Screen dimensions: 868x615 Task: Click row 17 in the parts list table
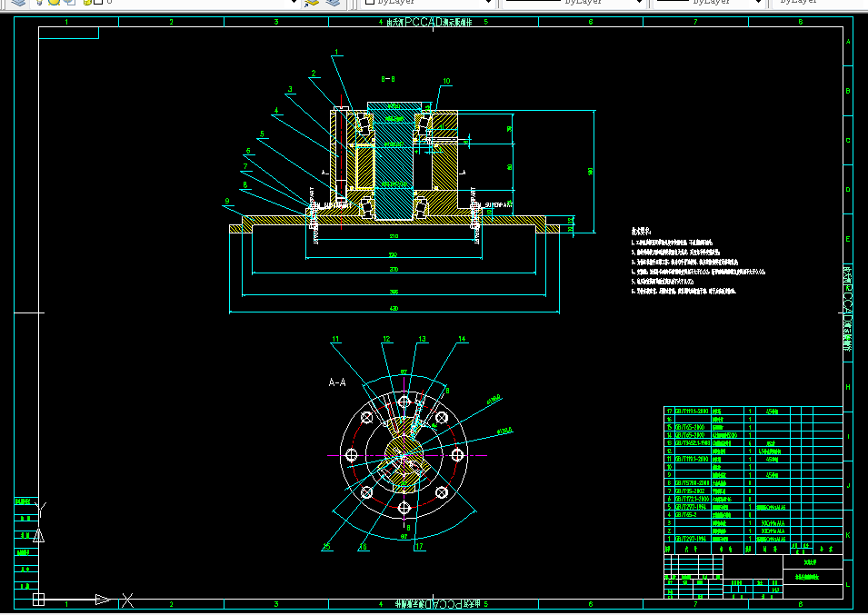click(753, 411)
